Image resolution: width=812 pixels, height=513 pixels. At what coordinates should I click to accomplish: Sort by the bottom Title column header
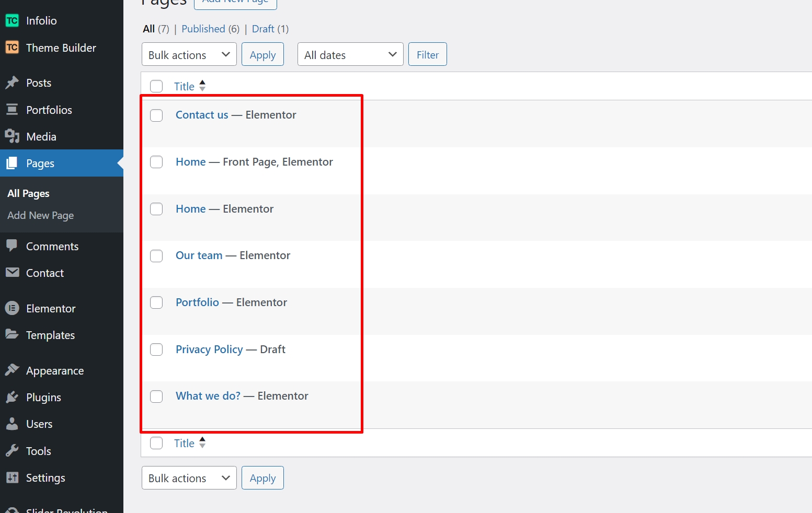[x=184, y=443]
